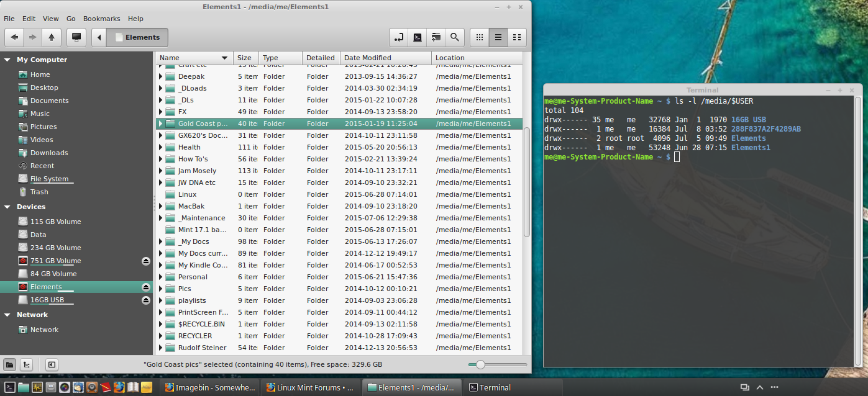
Task: Switch to compact view
Action: point(516,37)
